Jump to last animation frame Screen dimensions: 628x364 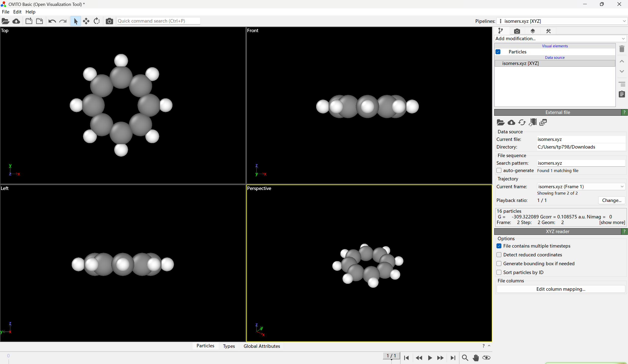(x=453, y=358)
